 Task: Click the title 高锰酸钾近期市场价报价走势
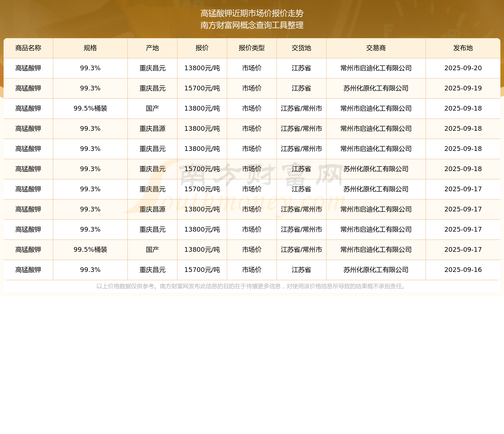coord(252,14)
